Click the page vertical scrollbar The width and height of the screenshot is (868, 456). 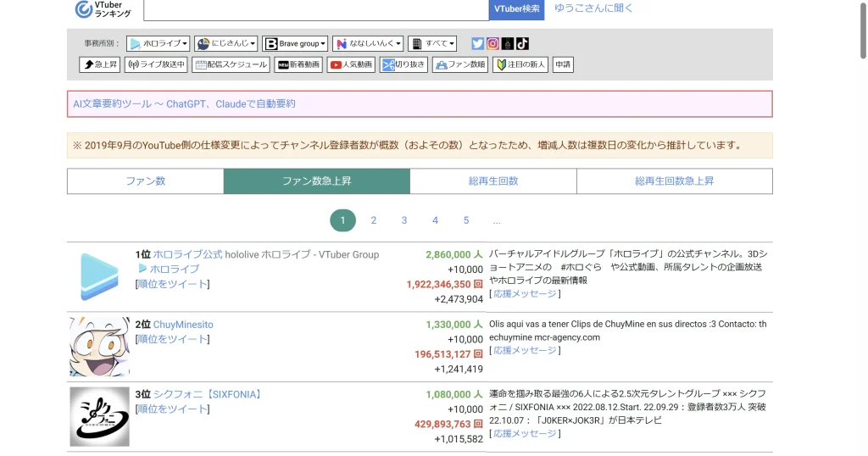(863, 31)
